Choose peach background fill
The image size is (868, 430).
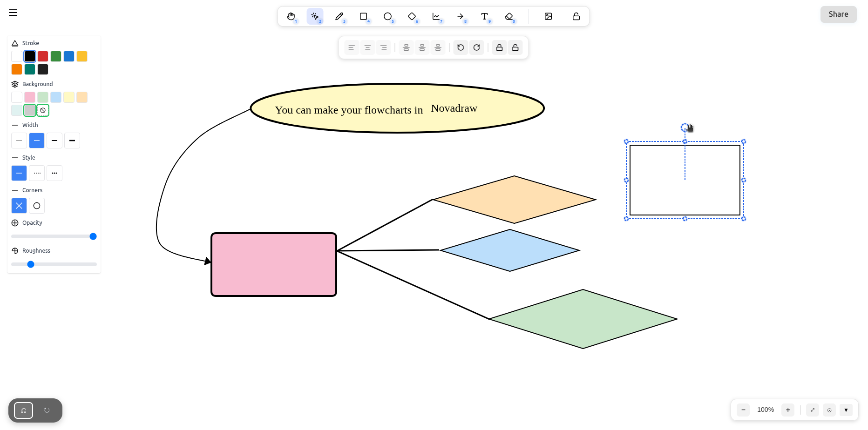pyautogui.click(x=82, y=97)
